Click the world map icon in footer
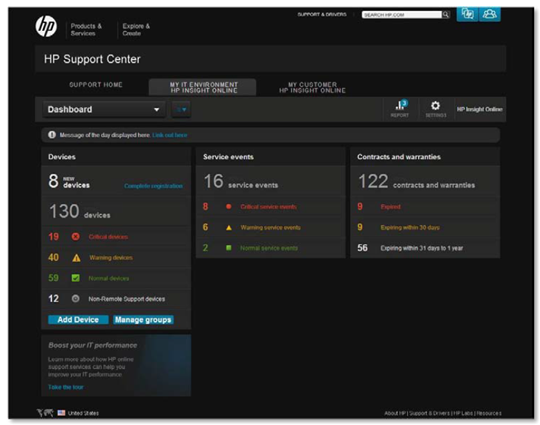The width and height of the screenshot is (540, 425). coord(45,413)
